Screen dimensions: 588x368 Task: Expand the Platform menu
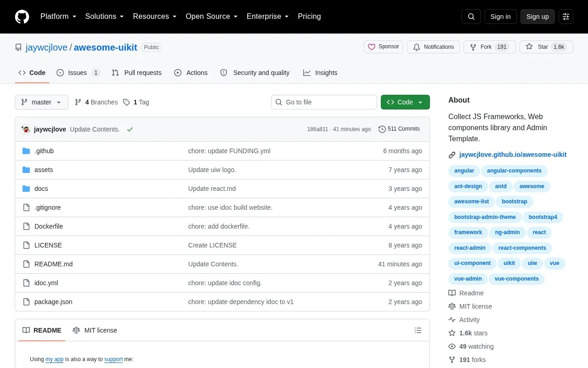[58, 17]
